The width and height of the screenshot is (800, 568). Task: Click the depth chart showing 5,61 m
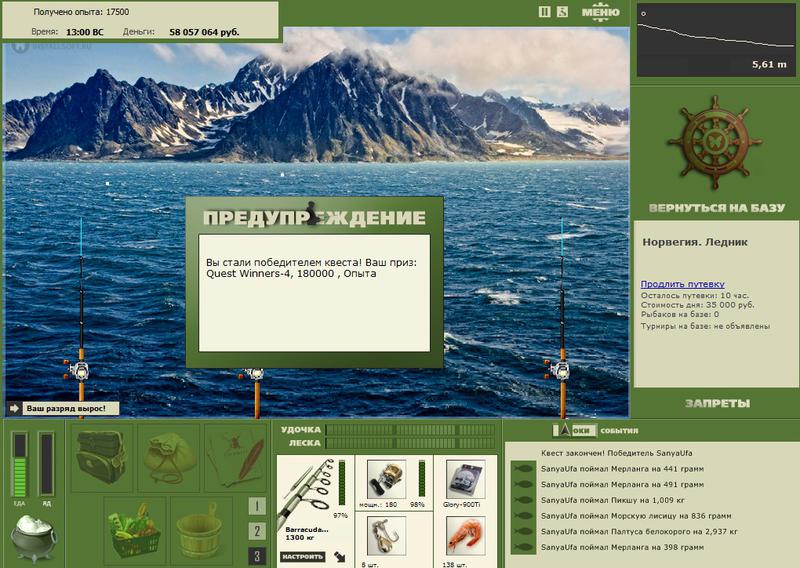pyautogui.click(x=716, y=40)
